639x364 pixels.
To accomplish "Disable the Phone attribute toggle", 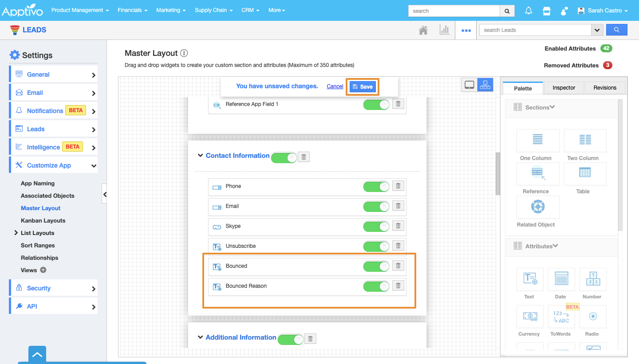I will (376, 187).
